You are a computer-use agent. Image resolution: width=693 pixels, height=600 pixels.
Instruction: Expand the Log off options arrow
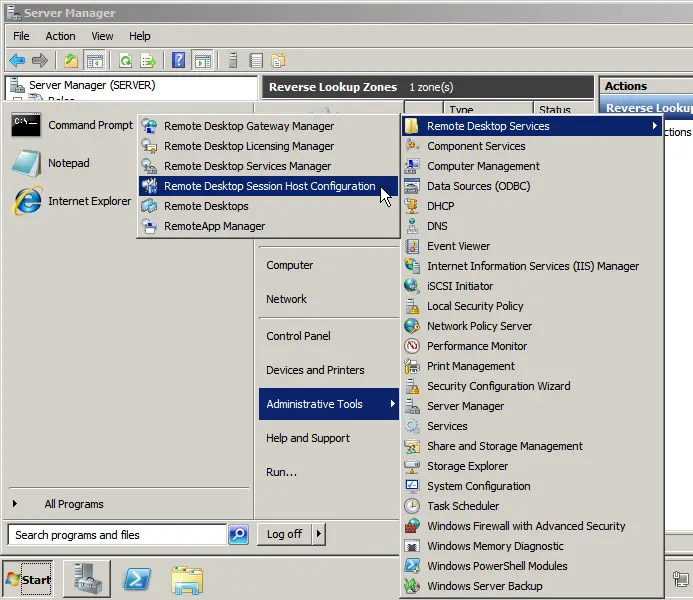[319, 534]
